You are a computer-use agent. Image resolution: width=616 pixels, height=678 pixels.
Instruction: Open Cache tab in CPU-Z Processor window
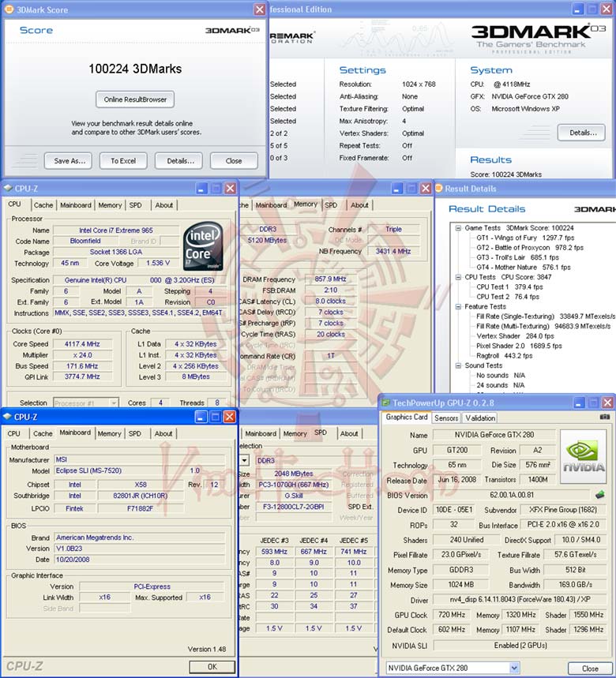[43, 205]
